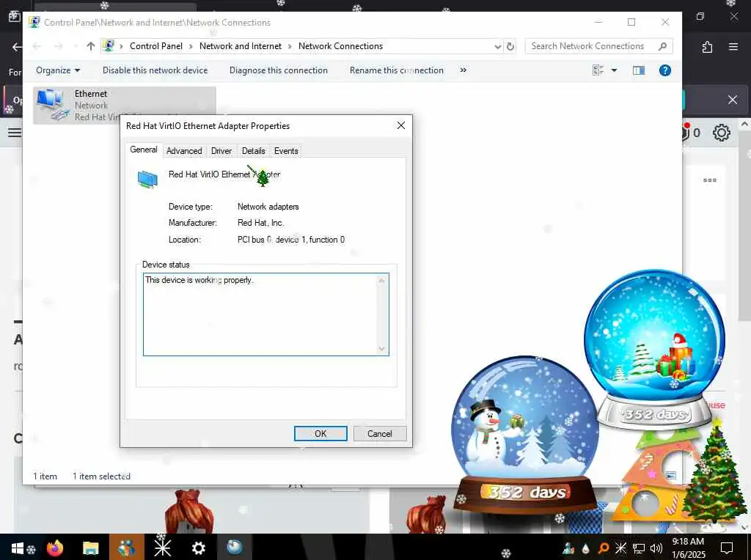Expand the toolbar overflow chevron
The image size is (751, 560).
point(464,70)
